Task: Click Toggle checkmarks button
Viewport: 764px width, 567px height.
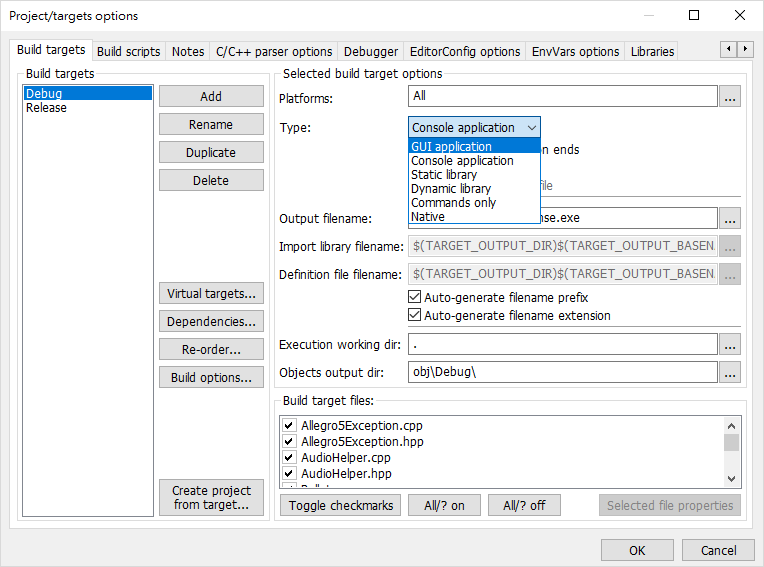Action: [x=341, y=505]
